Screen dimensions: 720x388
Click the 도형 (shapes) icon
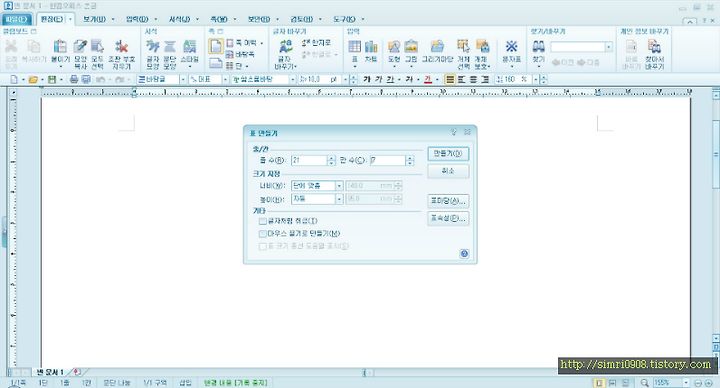click(394, 46)
